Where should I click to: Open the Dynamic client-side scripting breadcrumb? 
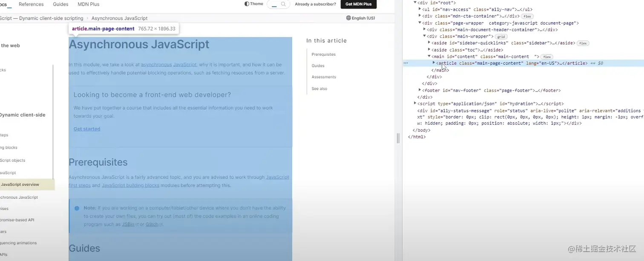[42, 18]
